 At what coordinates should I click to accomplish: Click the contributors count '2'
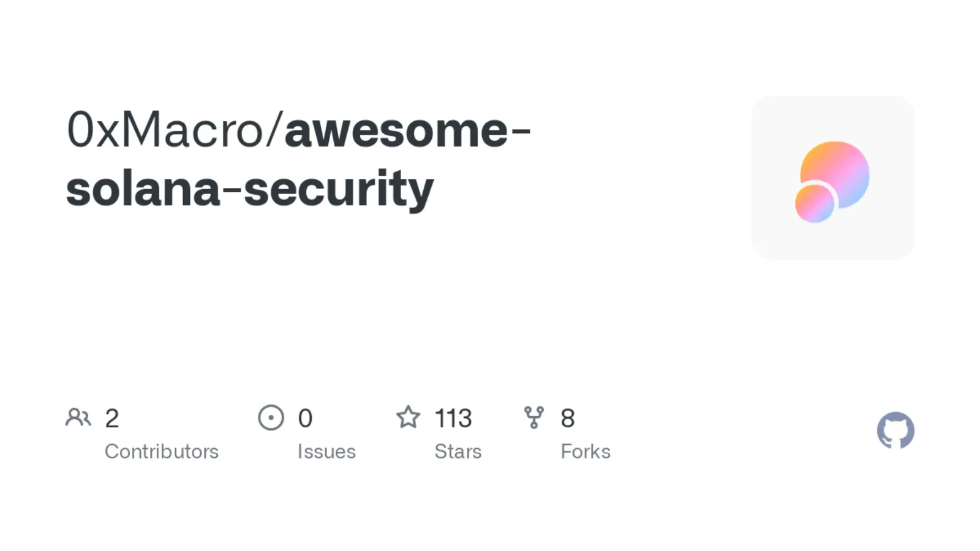point(112,419)
